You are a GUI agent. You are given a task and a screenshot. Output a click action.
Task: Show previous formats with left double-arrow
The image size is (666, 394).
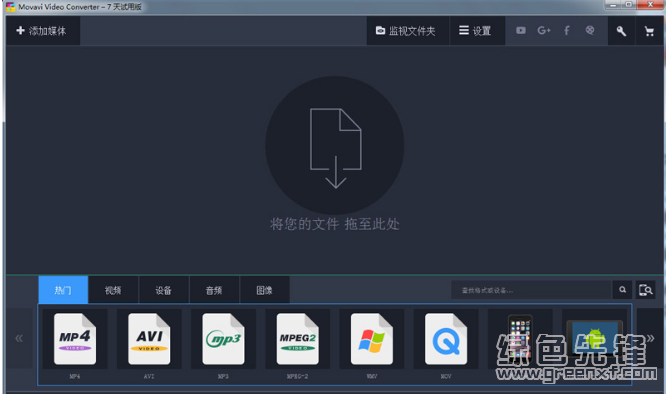pos(19,338)
